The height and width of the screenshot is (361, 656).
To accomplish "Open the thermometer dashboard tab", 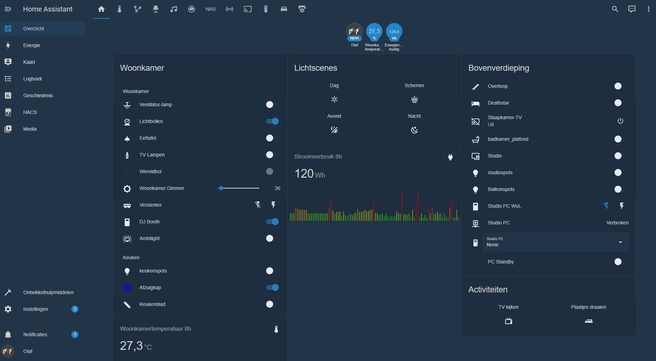I will tap(119, 9).
